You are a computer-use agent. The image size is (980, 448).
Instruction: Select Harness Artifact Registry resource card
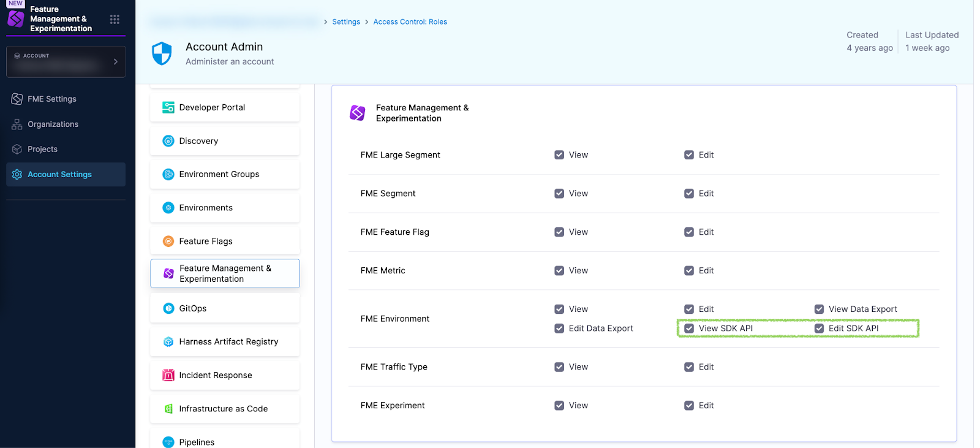click(x=225, y=342)
